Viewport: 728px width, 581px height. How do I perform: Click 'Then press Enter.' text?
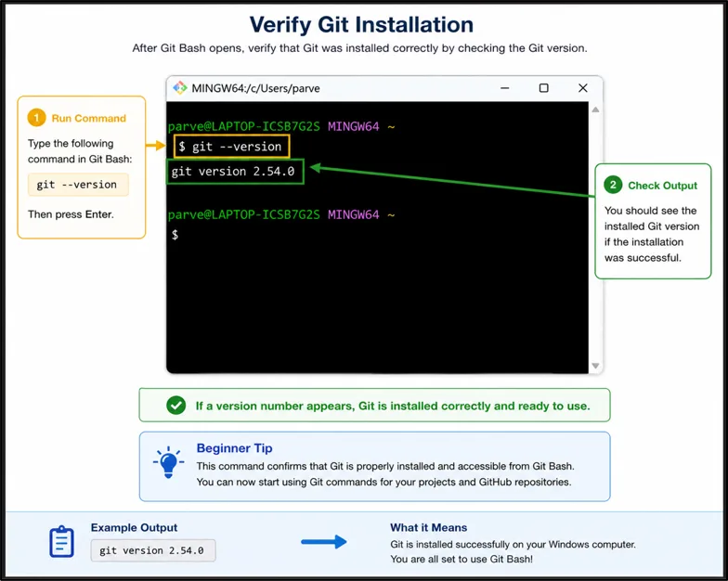point(71,214)
